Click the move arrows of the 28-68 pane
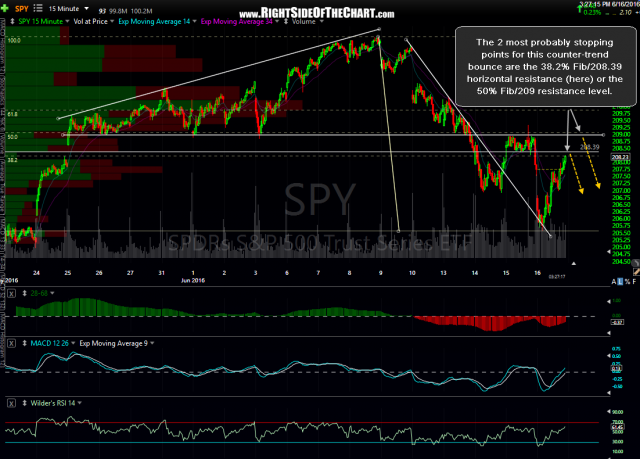 tap(24, 293)
